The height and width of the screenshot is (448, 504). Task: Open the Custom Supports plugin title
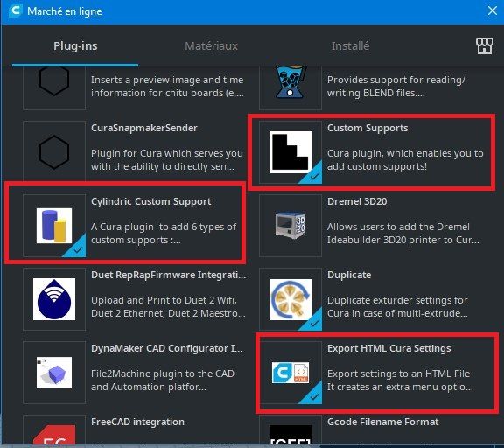coord(367,128)
